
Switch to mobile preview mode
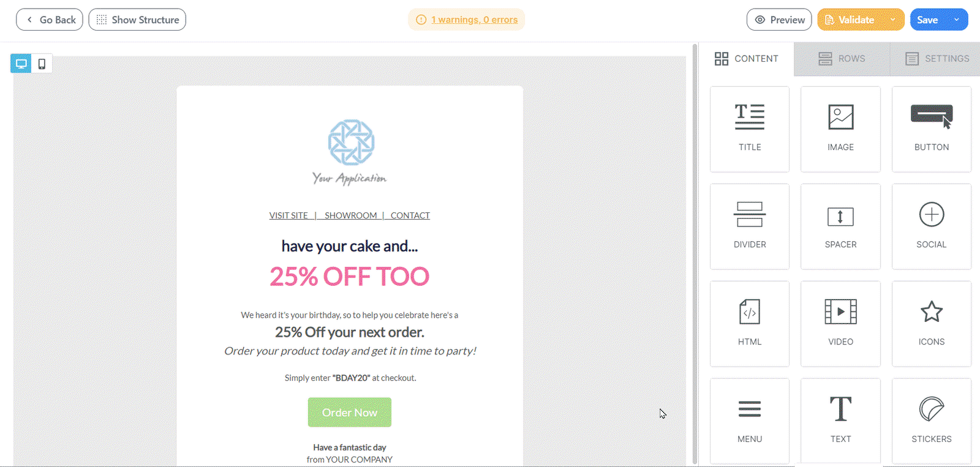pos(42,64)
